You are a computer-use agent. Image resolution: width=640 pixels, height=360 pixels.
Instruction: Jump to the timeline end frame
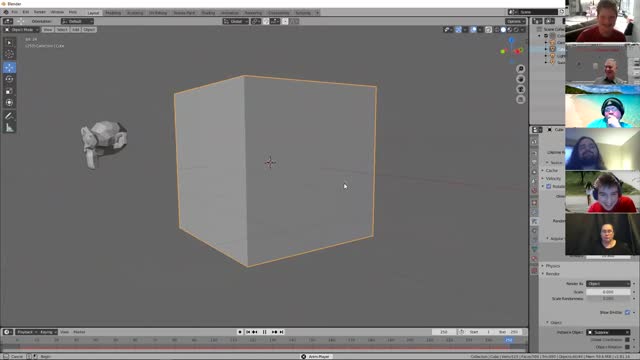tap(282, 332)
